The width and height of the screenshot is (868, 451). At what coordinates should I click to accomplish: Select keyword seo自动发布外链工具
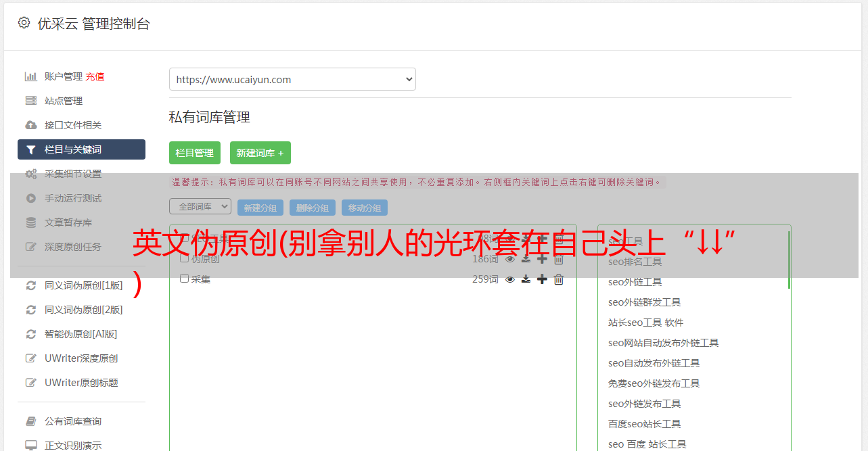[x=654, y=363]
